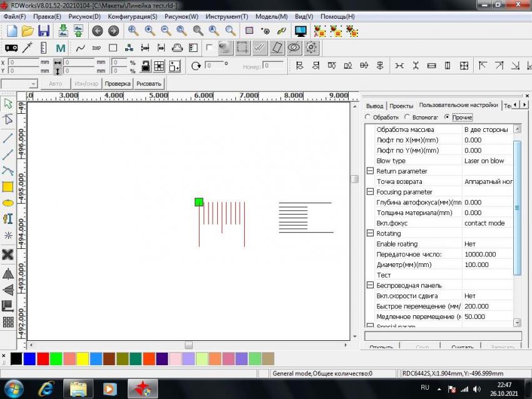The image size is (532, 399).
Task: Click the Undo arrow icon
Action: tap(97, 31)
